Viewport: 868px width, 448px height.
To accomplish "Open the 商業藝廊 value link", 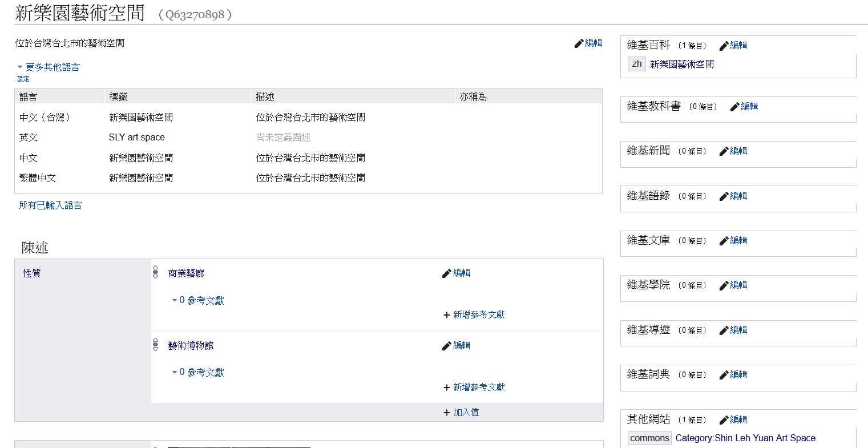I will [186, 273].
